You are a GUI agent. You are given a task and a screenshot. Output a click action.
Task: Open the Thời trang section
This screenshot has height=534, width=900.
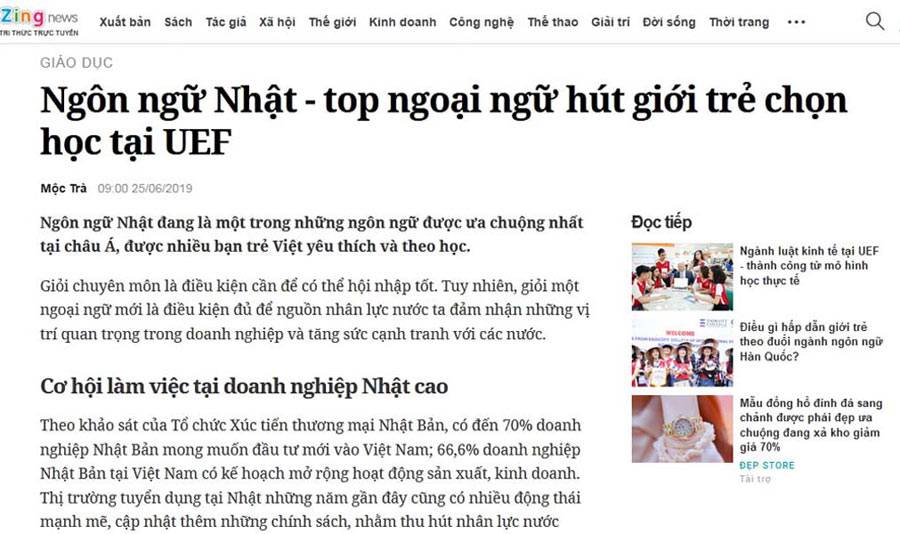[739, 22]
